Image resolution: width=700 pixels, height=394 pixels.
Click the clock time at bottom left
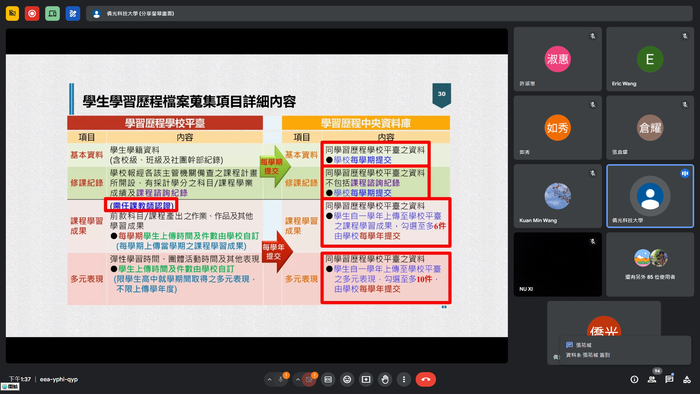pos(20,379)
